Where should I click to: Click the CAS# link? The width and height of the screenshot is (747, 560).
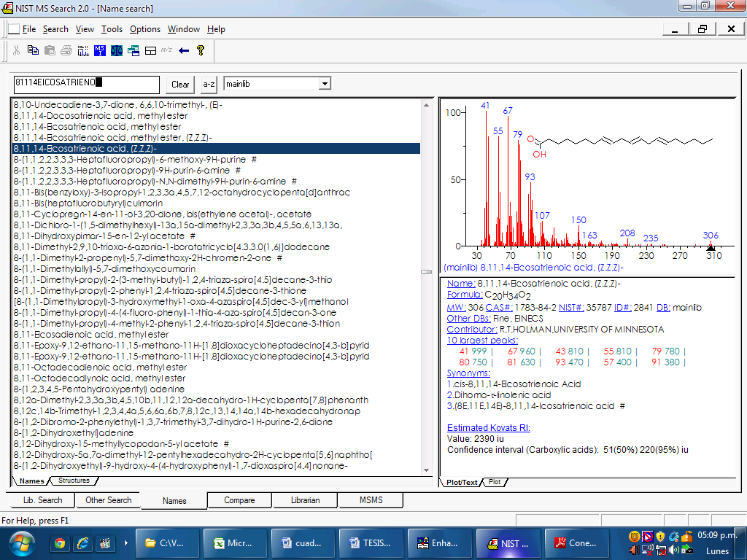499,308
